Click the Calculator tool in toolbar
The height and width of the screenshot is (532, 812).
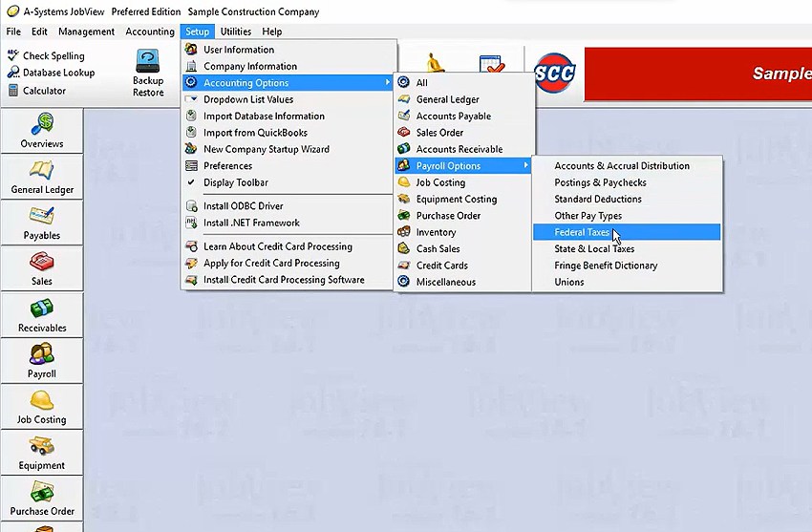tap(44, 91)
